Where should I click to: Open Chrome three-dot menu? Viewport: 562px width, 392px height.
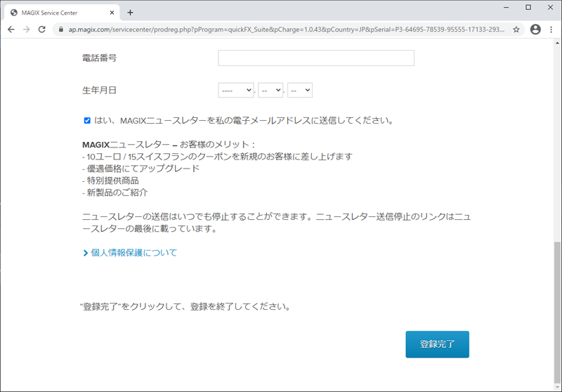(x=551, y=30)
